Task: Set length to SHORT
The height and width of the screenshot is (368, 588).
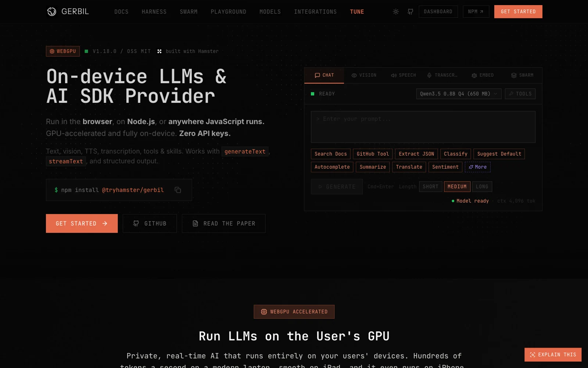Action: click(x=430, y=187)
